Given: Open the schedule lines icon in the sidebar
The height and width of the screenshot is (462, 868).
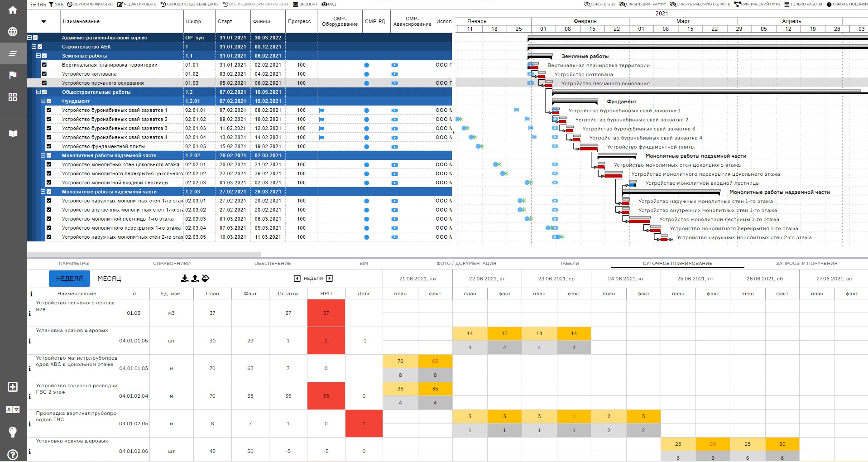Looking at the screenshot, I should [13, 53].
